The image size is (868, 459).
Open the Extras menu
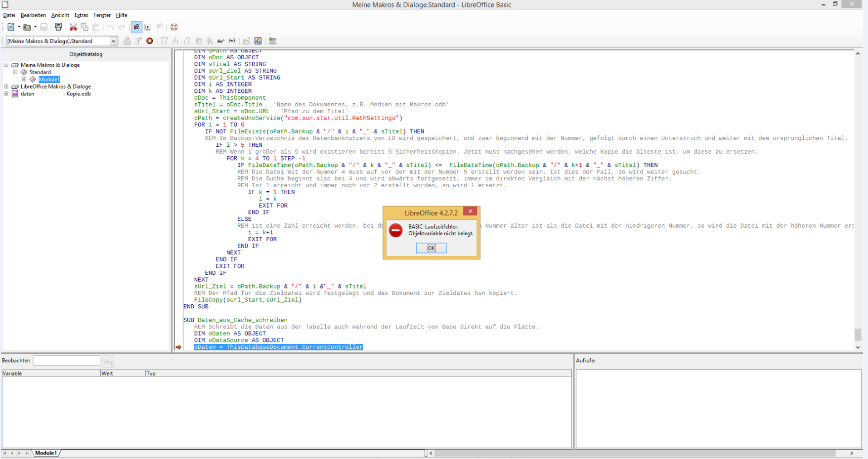82,15
